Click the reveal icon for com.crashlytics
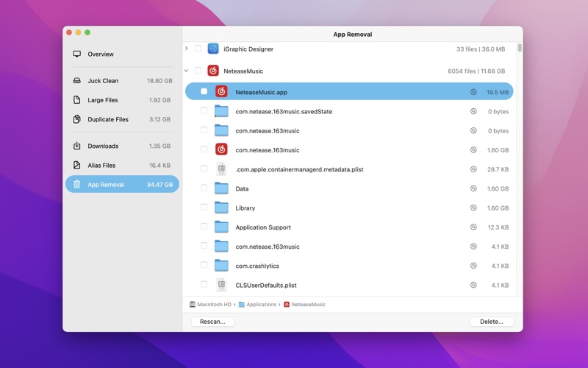Image resolution: width=588 pixels, height=368 pixels. [x=473, y=266]
